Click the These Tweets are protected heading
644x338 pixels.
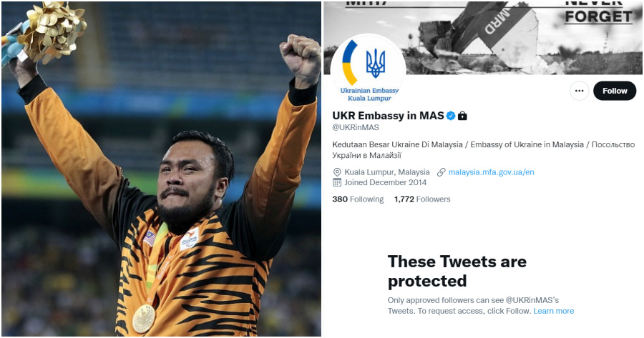457,271
